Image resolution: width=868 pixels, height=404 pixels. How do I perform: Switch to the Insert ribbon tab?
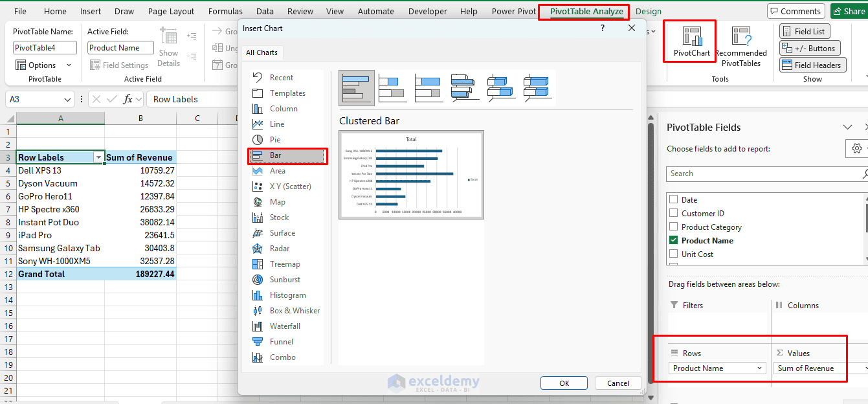click(x=91, y=11)
